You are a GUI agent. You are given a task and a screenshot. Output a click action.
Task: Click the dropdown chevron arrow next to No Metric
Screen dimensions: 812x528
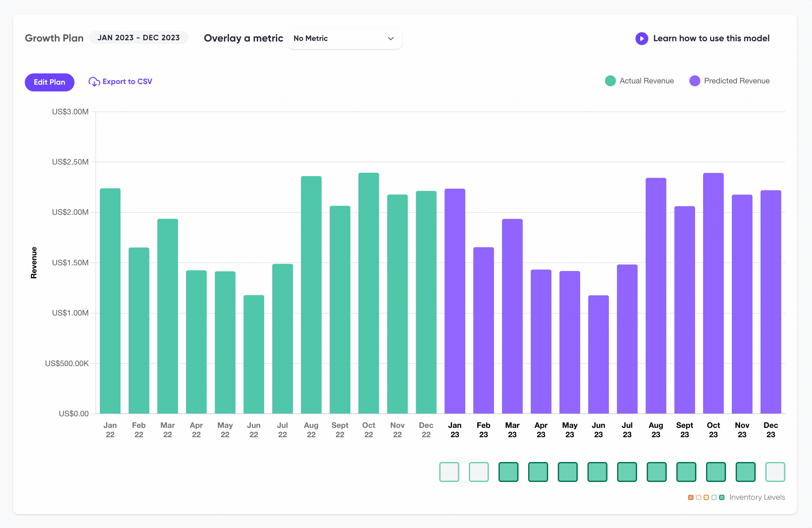click(x=391, y=39)
